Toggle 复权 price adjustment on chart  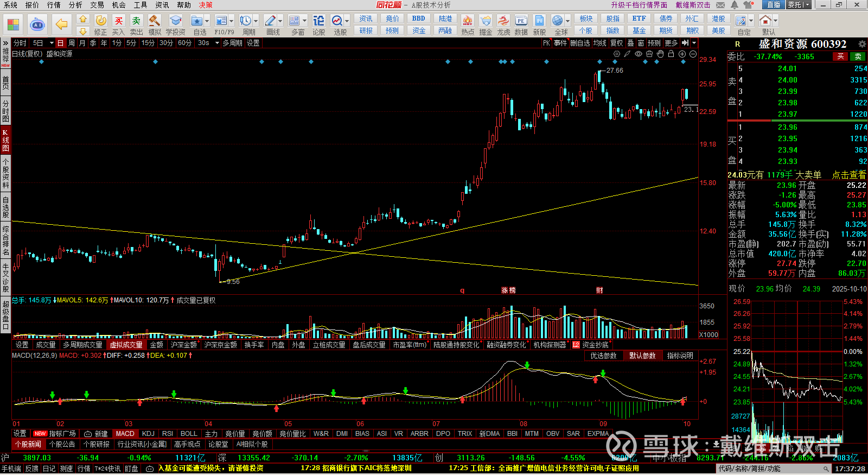click(617, 43)
